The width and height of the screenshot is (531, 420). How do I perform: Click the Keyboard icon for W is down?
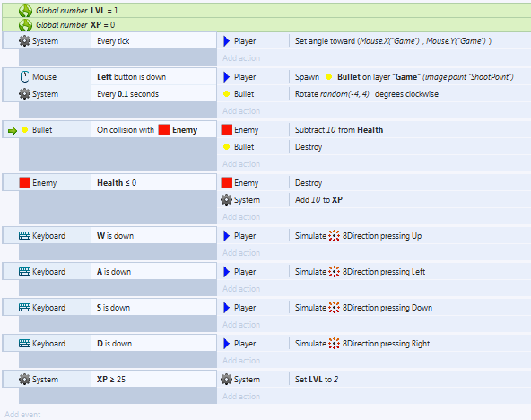pyautogui.click(x=24, y=236)
